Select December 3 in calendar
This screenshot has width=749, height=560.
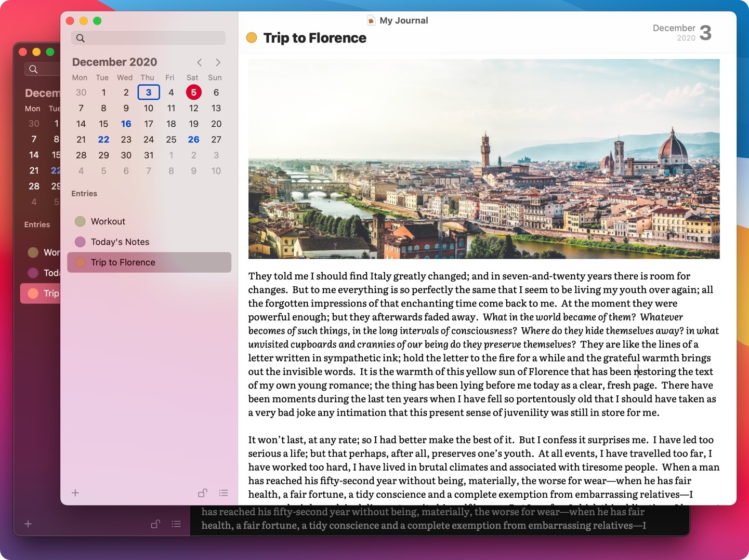(x=149, y=92)
